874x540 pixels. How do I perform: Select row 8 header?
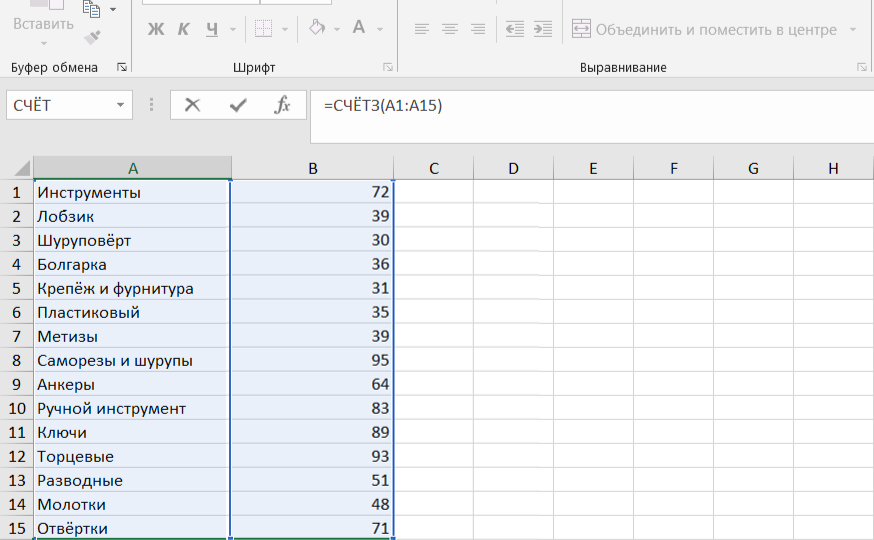16,361
